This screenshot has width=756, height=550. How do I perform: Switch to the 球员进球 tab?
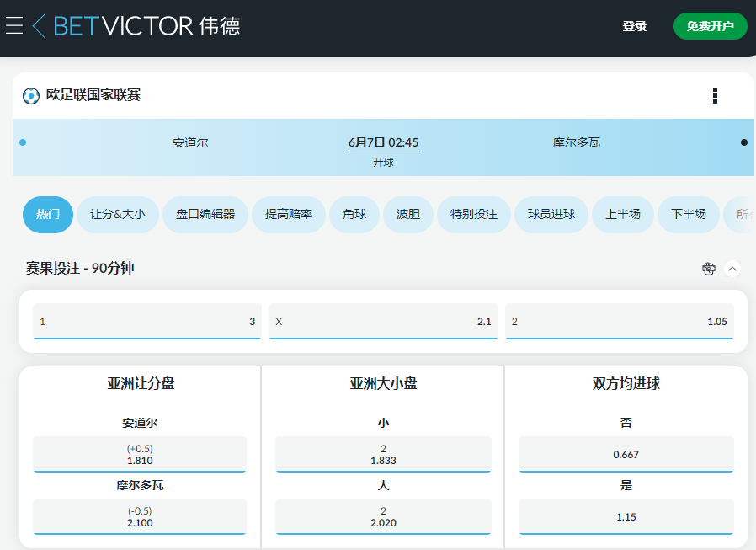(x=551, y=215)
